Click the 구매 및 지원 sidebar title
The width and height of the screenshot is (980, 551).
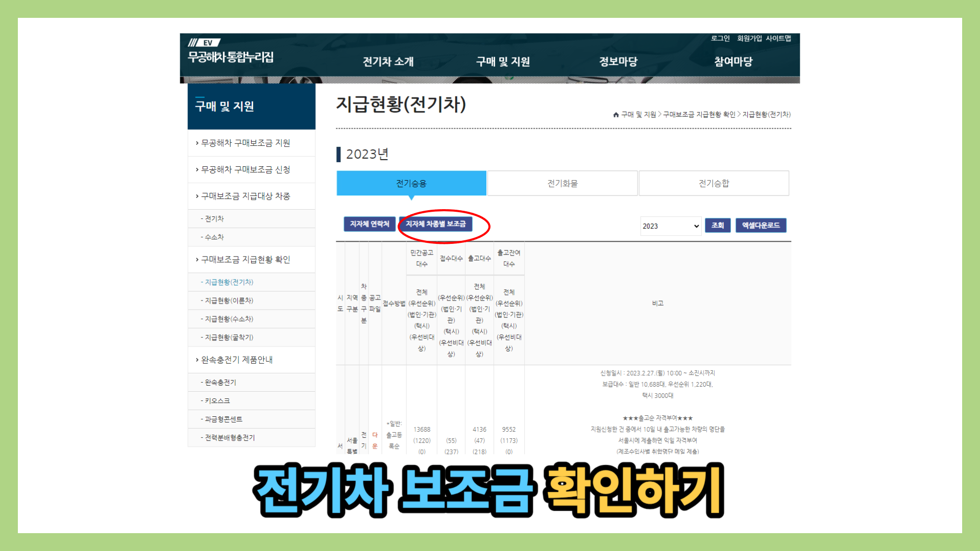pos(224,106)
